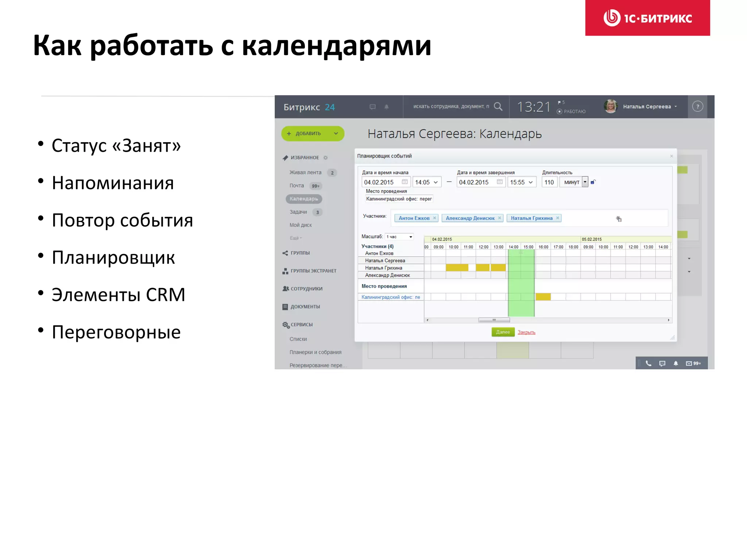This screenshot has height=560, width=747.
Task: Click the search magnifier icon
Action: (498, 106)
